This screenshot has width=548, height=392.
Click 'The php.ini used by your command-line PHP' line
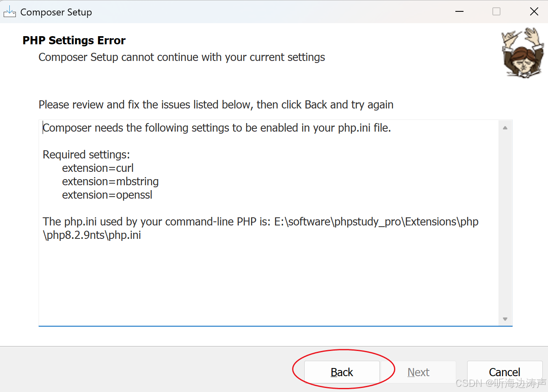pos(260,222)
